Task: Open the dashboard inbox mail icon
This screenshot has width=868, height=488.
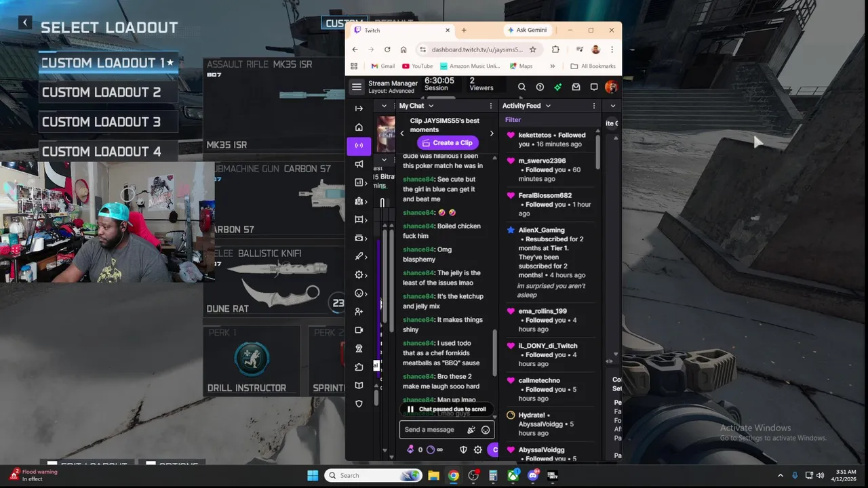Action: point(576,87)
